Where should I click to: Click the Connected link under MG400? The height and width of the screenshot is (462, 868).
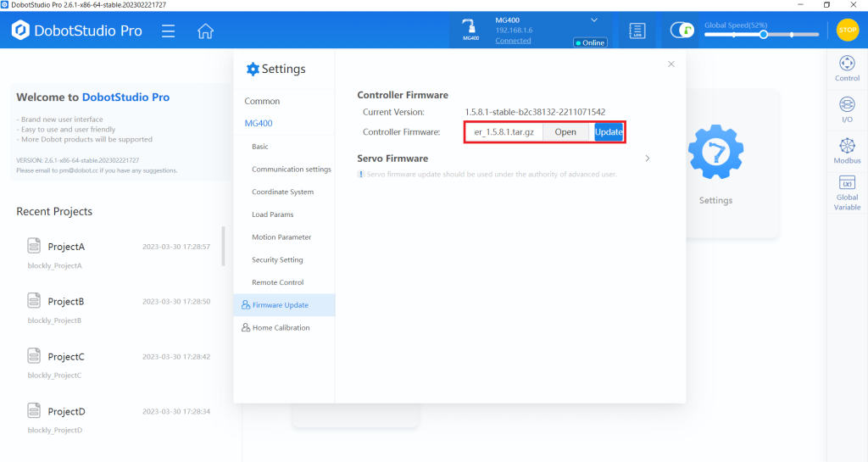pos(513,41)
